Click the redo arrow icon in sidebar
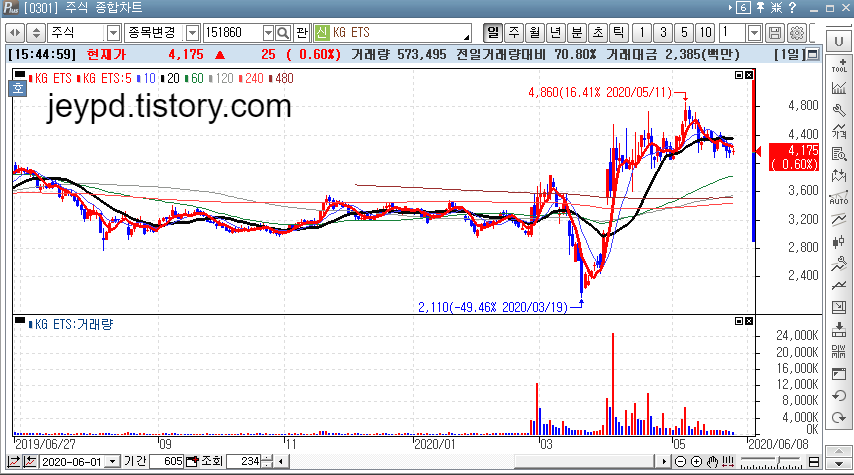 pyautogui.click(x=839, y=418)
